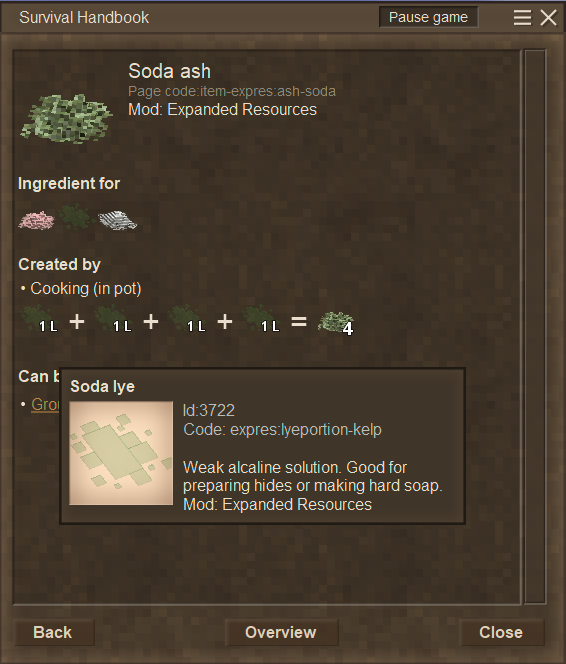Select fourth 1 L soda lye ingredient
The height and width of the screenshot is (664, 566).
coord(261,319)
